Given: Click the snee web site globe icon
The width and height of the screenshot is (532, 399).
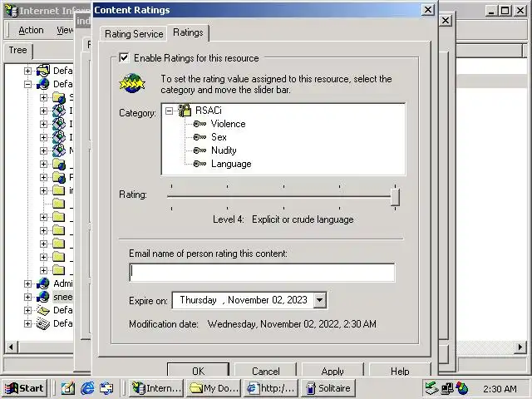Looking at the screenshot, I should 43,297.
